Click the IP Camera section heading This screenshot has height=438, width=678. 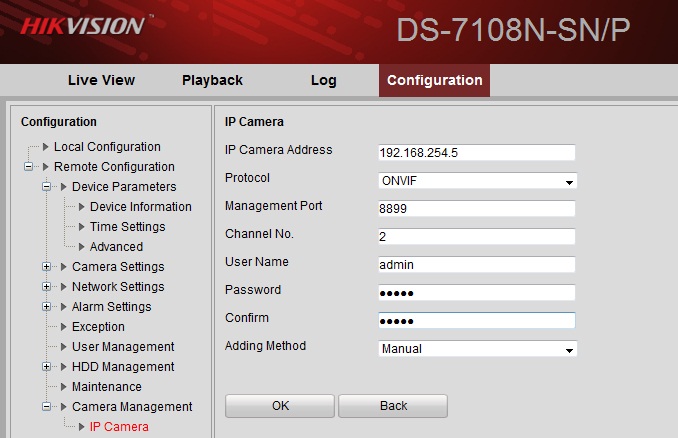click(254, 122)
